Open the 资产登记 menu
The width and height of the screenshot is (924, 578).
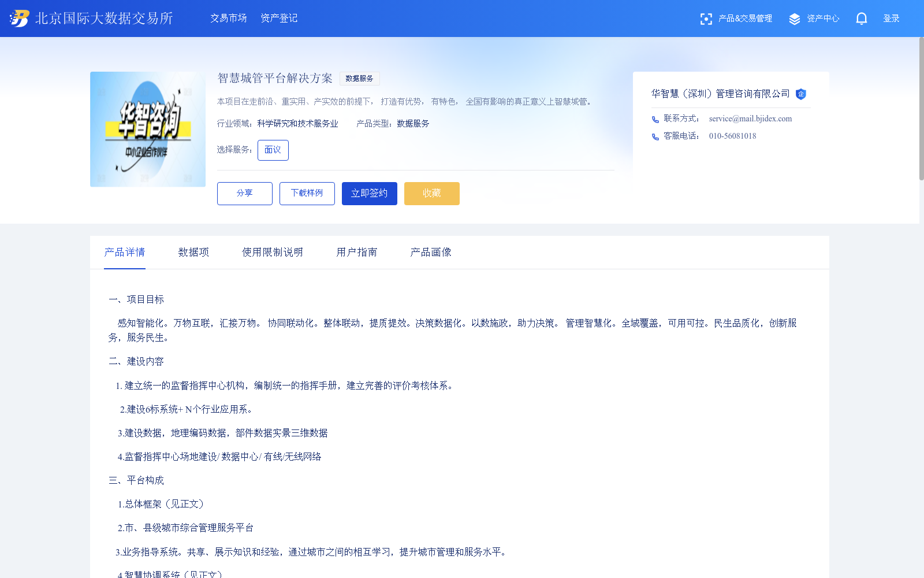click(x=279, y=18)
